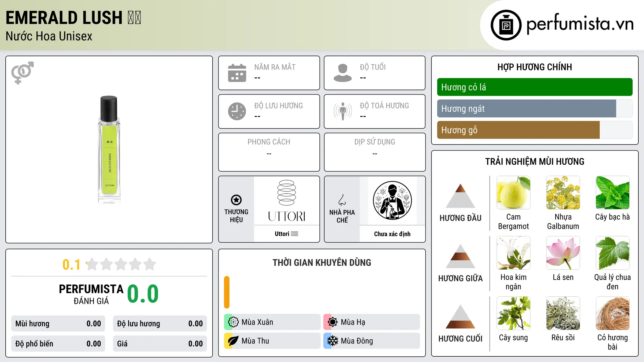Screen dimensions: 644x362
Task: Click the star badge icon above Thương hiệu
Action: (x=236, y=200)
